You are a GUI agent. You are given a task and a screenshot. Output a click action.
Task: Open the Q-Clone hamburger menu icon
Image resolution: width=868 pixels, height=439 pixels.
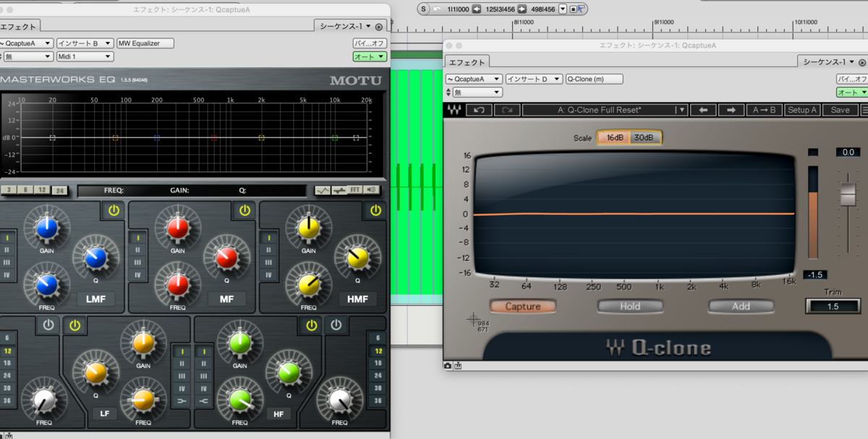click(865, 110)
